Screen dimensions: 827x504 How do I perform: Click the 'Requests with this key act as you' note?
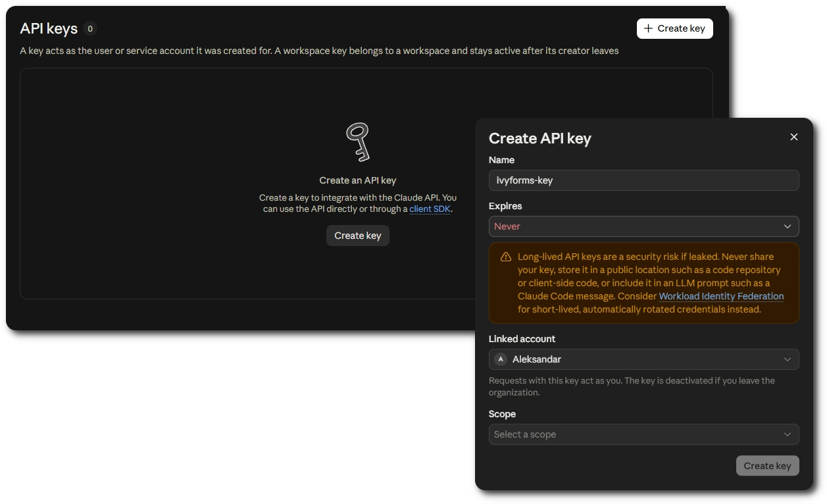tap(632, 386)
